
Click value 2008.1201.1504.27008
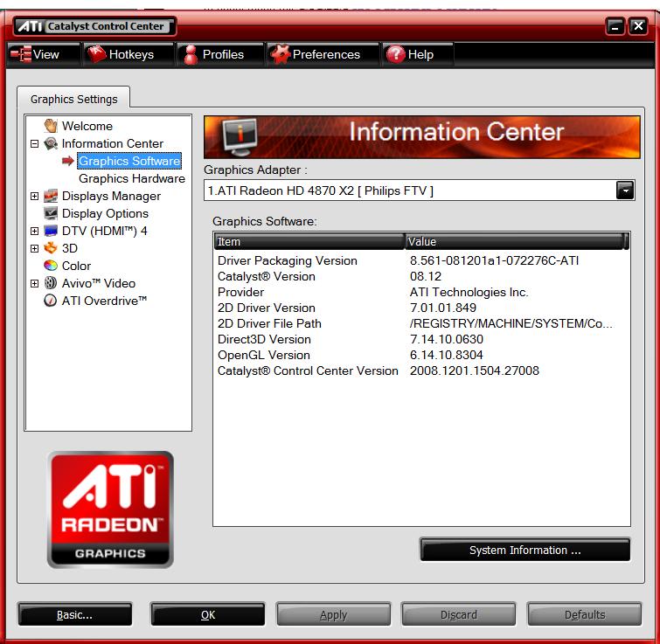pyautogui.click(x=475, y=370)
